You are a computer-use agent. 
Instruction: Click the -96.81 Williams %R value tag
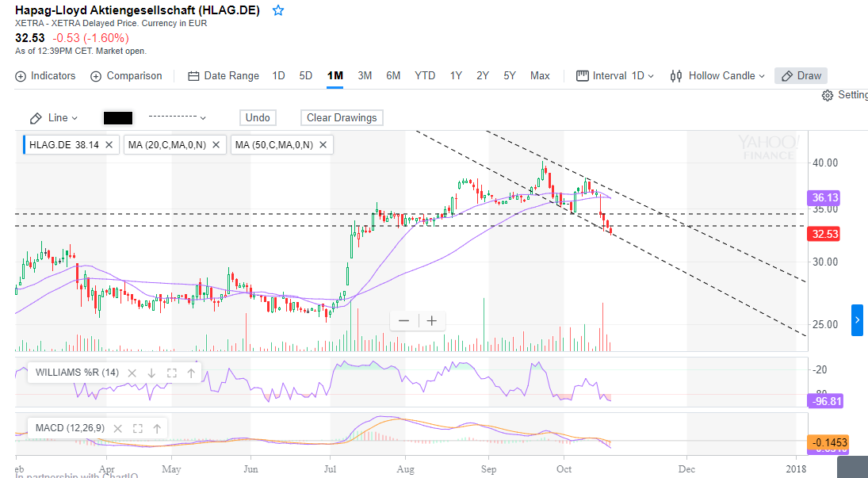(x=825, y=400)
